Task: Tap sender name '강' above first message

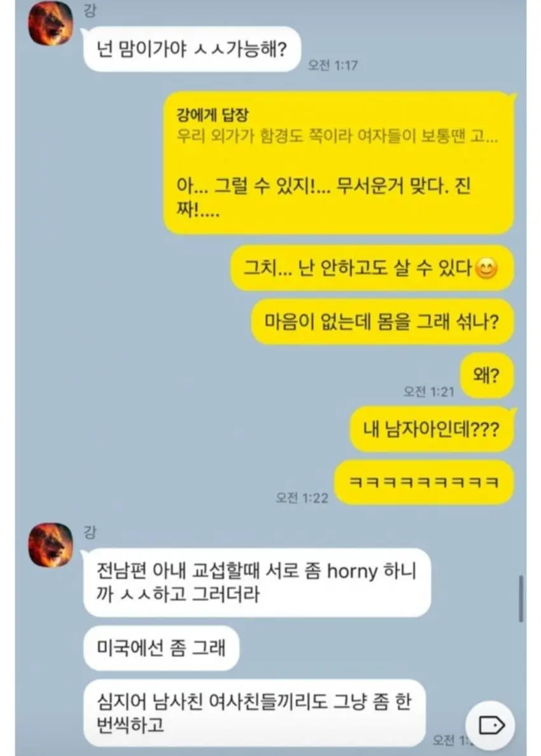Action: tap(90, 10)
